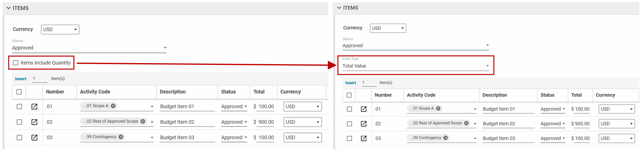This screenshot has width=644, height=151.
Task: Remove '..99 Contingency' chip in left panel
Action: click(121, 137)
